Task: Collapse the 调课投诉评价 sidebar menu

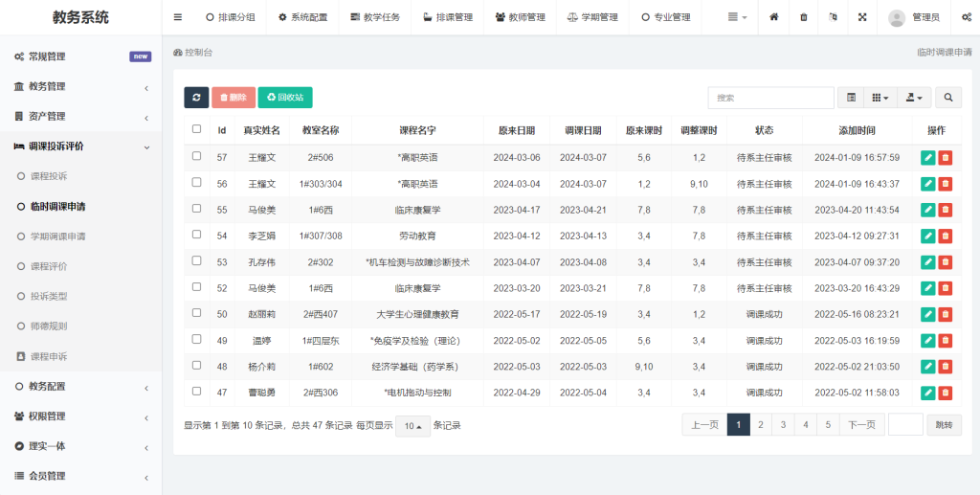Action: [81, 146]
